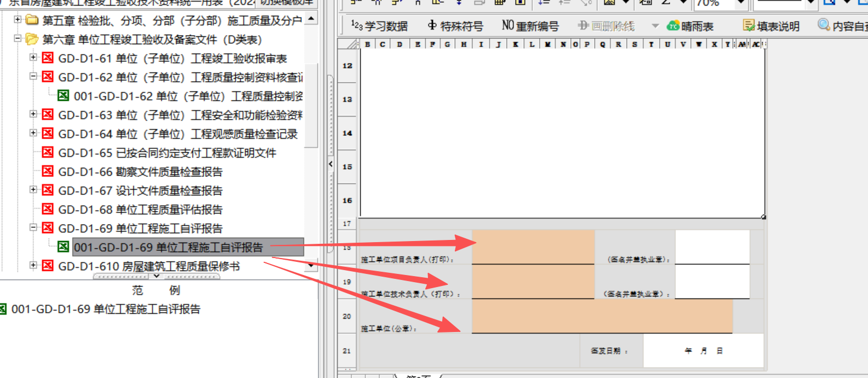Click the green cloud icon of 晴雨表

pos(673,26)
